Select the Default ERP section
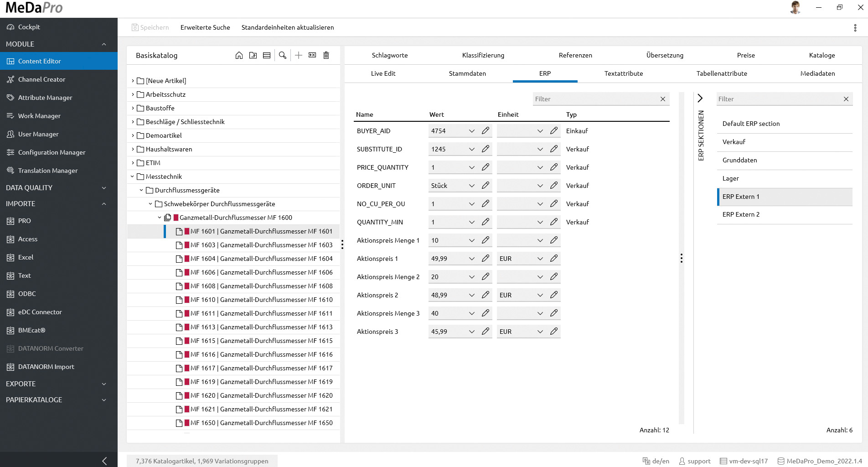Screen dimensions: 868x467 coord(785,124)
